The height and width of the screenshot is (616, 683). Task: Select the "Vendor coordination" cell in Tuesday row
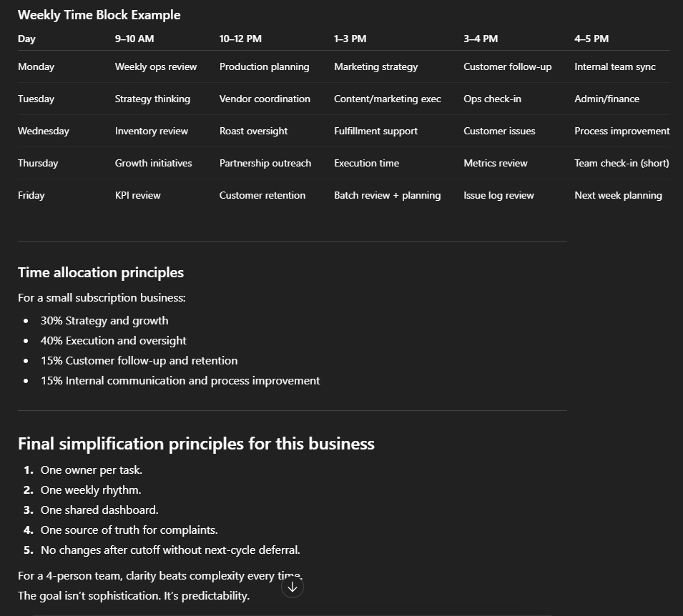(265, 99)
